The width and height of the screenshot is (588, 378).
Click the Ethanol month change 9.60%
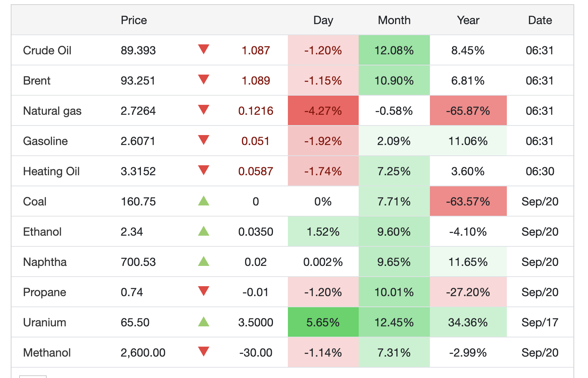click(x=394, y=231)
